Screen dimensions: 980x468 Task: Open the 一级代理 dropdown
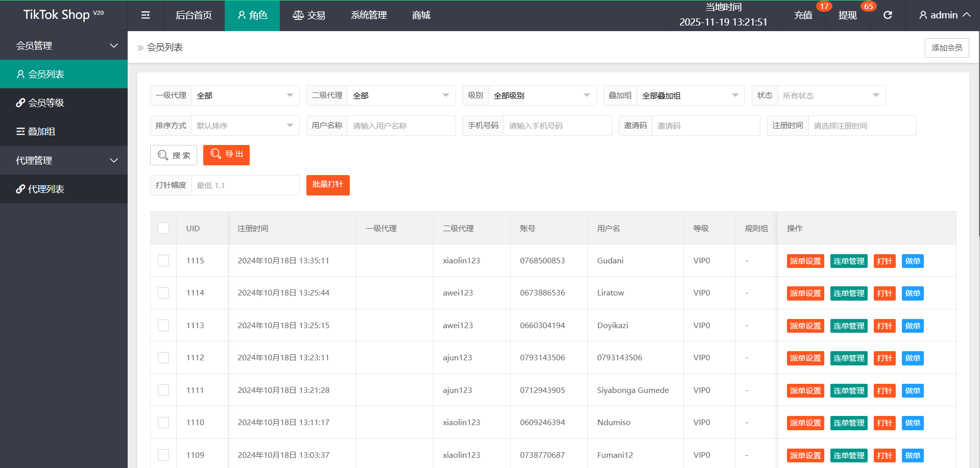click(245, 95)
